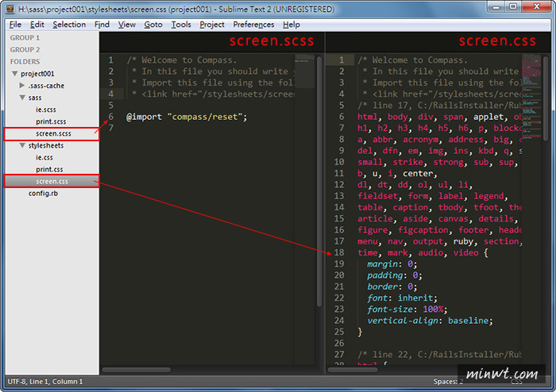This screenshot has height=392, width=556.
Task: Collapse the sass folder
Action: click(x=22, y=98)
